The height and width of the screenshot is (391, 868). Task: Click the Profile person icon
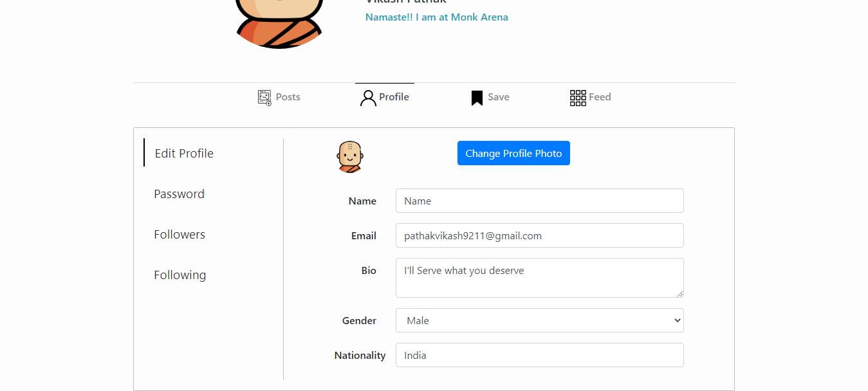(368, 98)
